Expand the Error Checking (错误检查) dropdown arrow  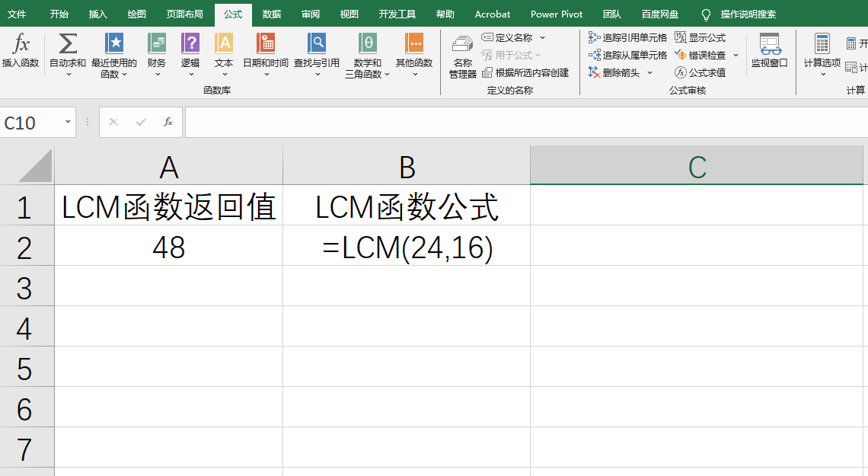736,56
